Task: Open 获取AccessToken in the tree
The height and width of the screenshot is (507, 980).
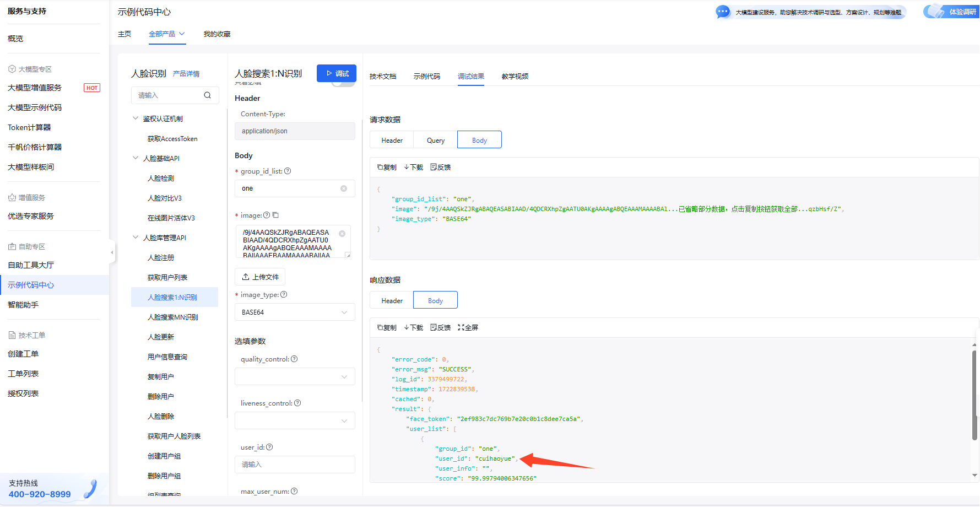Action: 172,139
